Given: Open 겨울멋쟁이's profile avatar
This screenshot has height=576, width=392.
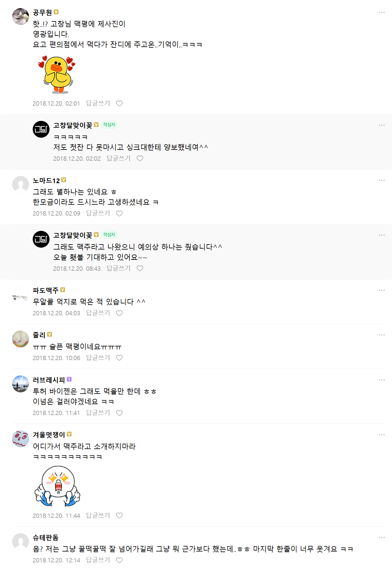Looking at the screenshot, I should click(x=21, y=439).
